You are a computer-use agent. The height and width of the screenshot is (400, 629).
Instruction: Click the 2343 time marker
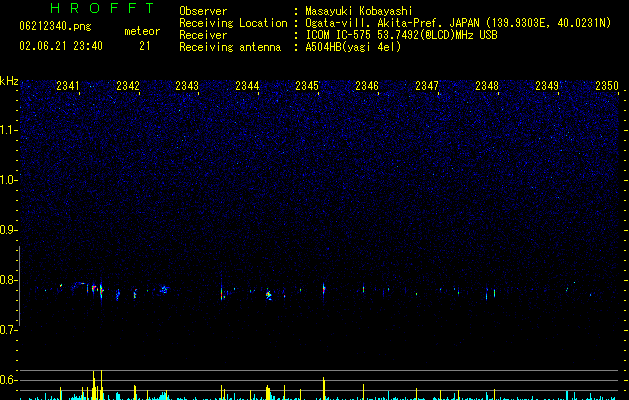click(x=187, y=86)
